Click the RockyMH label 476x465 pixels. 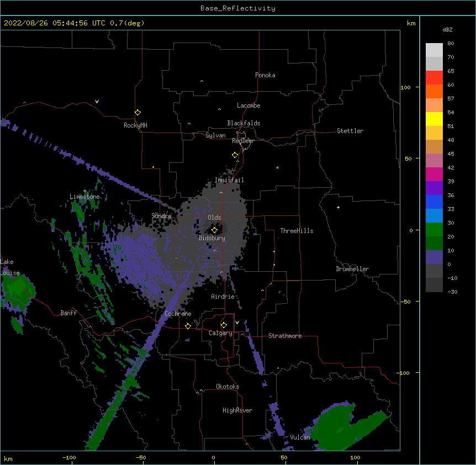[135, 125]
